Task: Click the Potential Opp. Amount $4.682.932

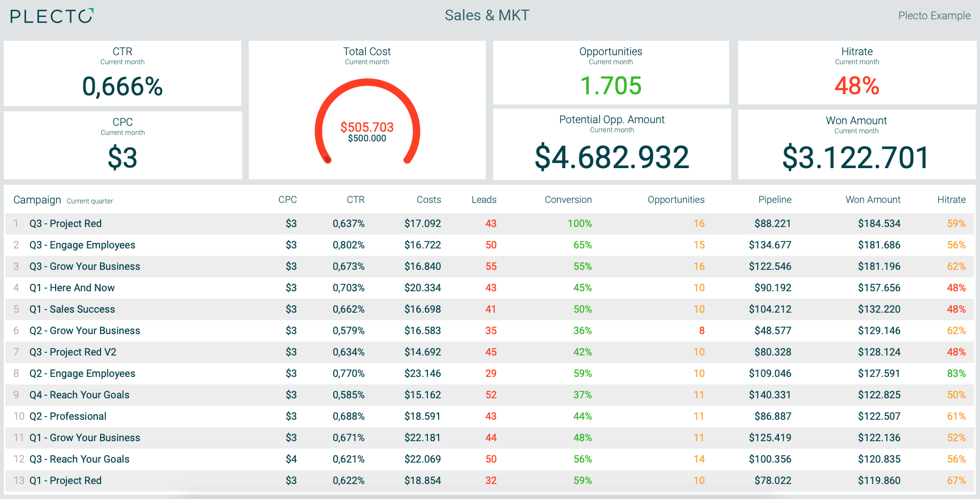Action: click(612, 157)
